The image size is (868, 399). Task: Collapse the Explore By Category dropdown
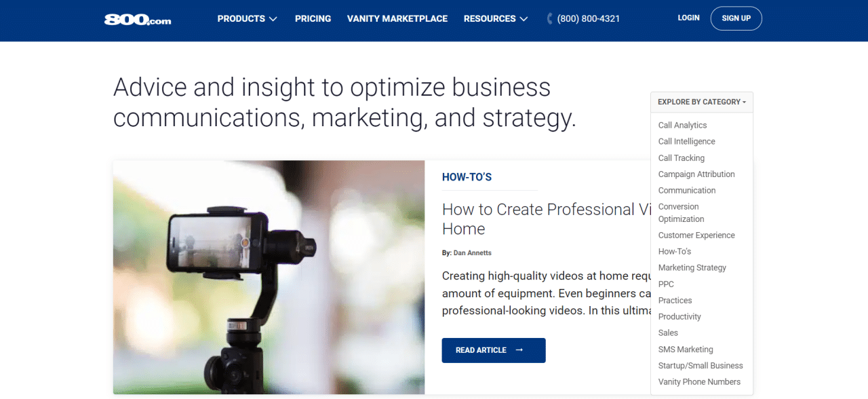click(x=701, y=102)
